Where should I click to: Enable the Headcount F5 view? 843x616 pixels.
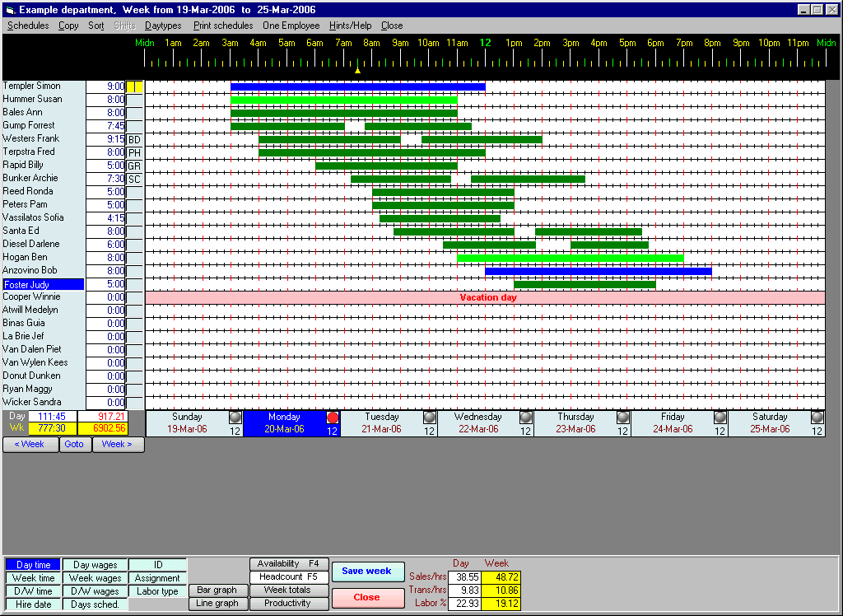click(x=289, y=577)
